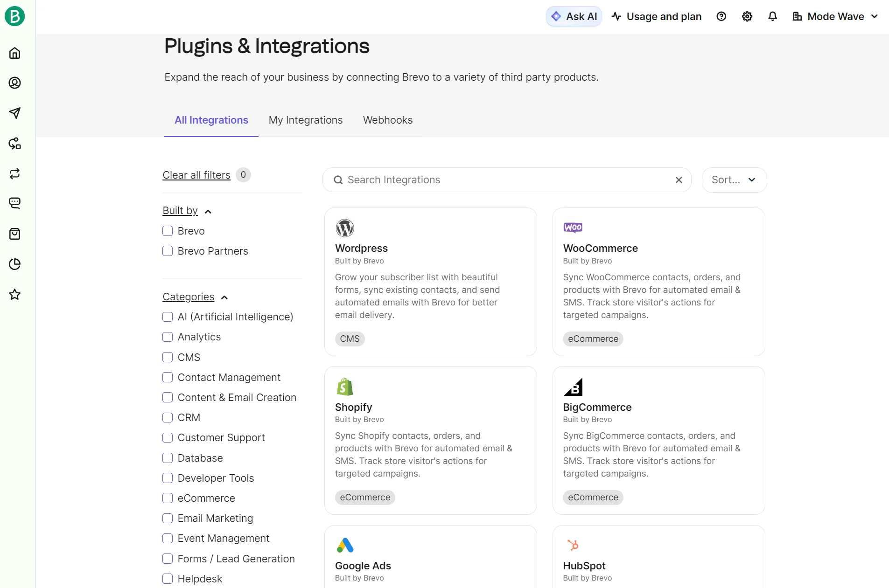
Task: Open the Mode Wave account dropdown
Action: click(835, 17)
